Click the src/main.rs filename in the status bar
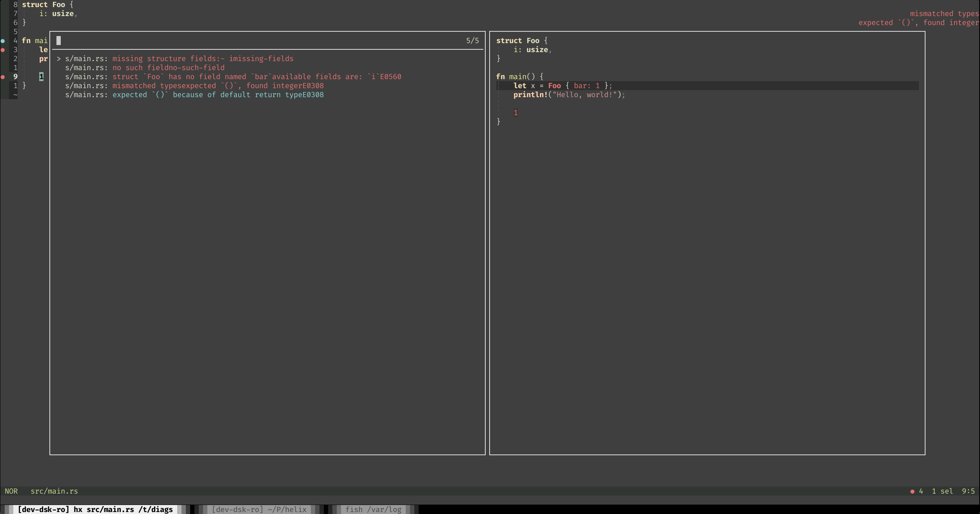This screenshot has height=514, width=980. (x=54, y=491)
